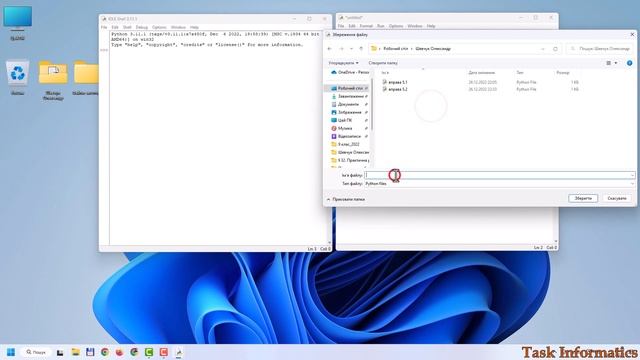Viewport: 640px width, 360px height.
Task: Open Pictures (Зображення) in navigation pane
Action: 349,112
